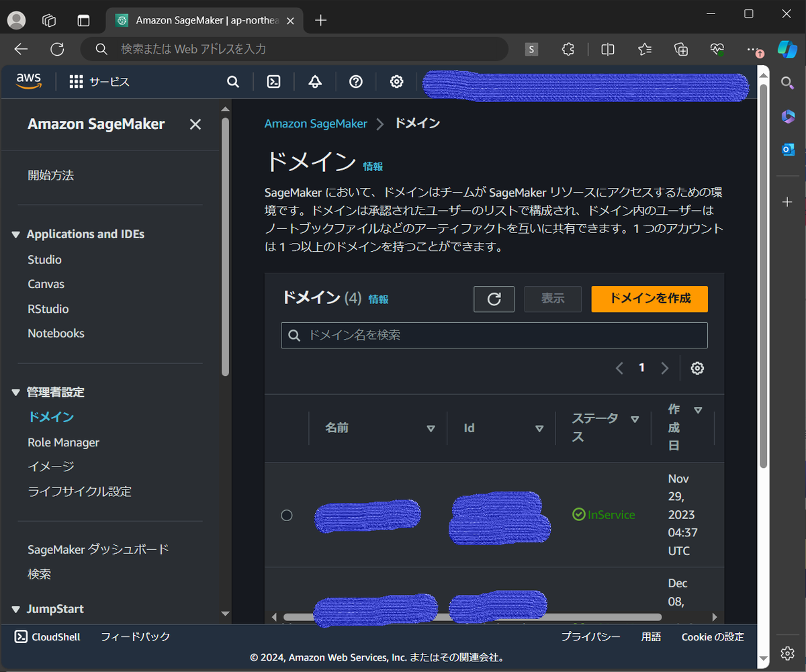Click the InService status text
Viewport: 806px width, 672px height.
[x=611, y=515]
